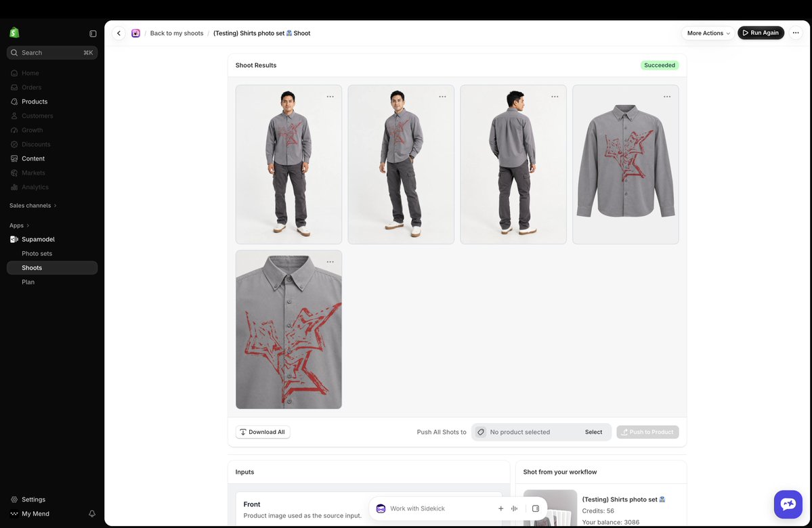Open the chat support bubble
Screen dimensions: 812x528
point(788,504)
